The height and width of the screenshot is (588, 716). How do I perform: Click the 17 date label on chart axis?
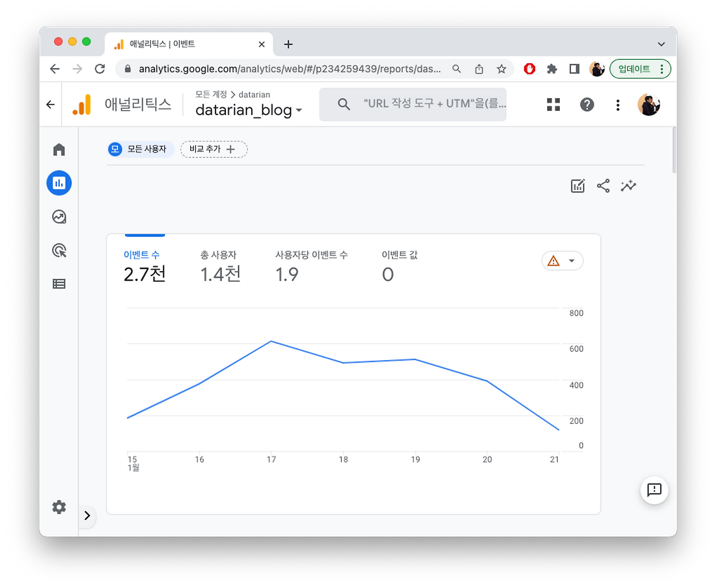pos(271,459)
